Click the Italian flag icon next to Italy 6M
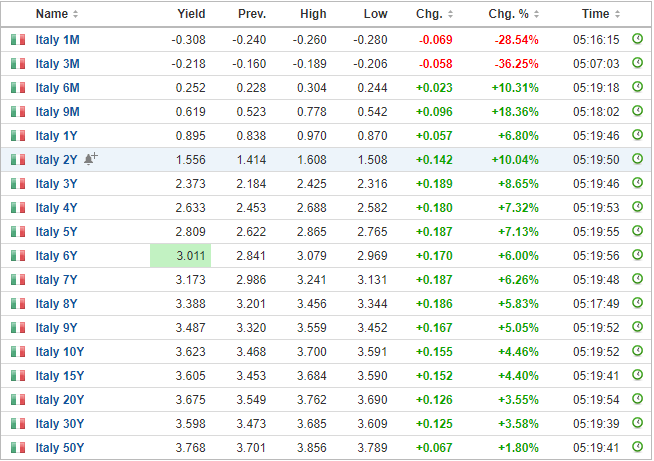Image resolution: width=654 pixels, height=461 pixels. tap(18, 88)
